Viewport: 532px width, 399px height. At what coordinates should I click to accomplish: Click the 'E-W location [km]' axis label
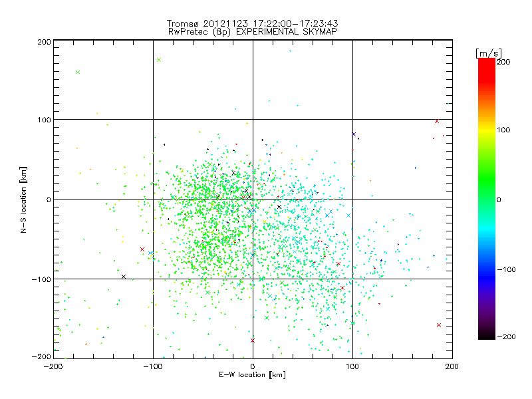pyautogui.click(x=253, y=375)
